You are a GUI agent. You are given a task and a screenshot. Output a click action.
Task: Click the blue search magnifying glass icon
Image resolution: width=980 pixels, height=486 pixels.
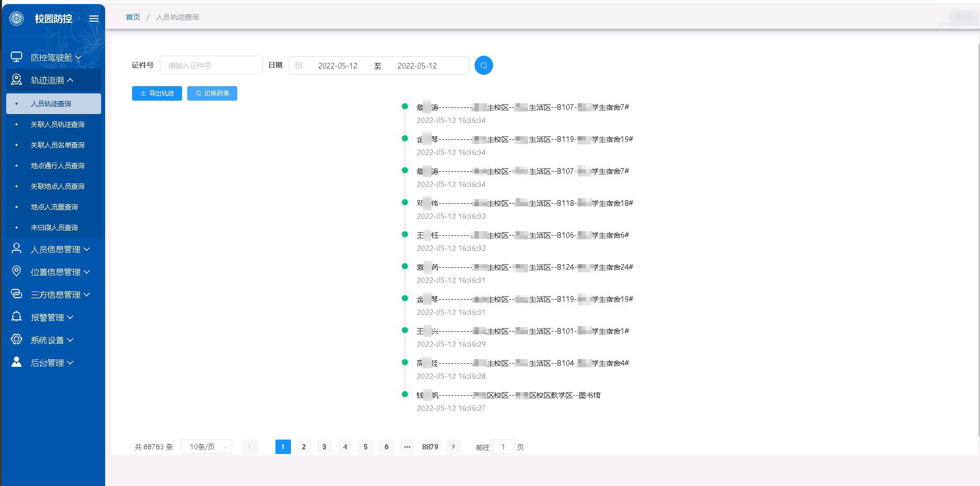pyautogui.click(x=483, y=65)
